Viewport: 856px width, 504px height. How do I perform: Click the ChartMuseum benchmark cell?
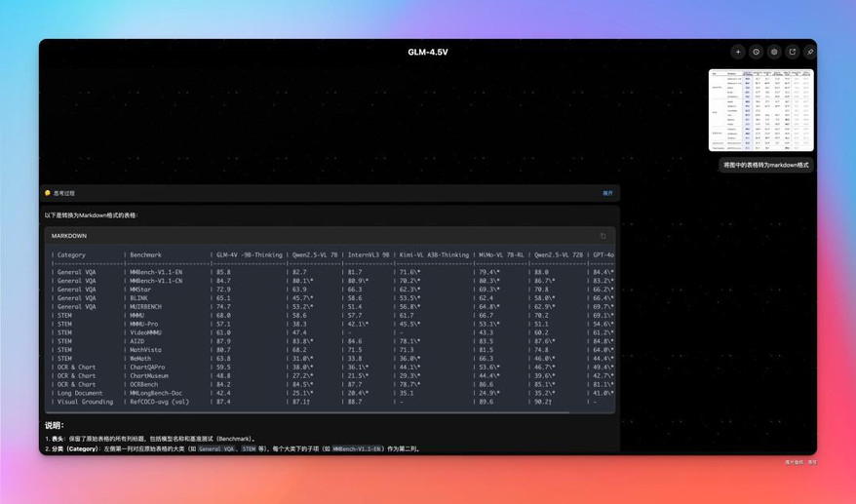tap(149, 375)
